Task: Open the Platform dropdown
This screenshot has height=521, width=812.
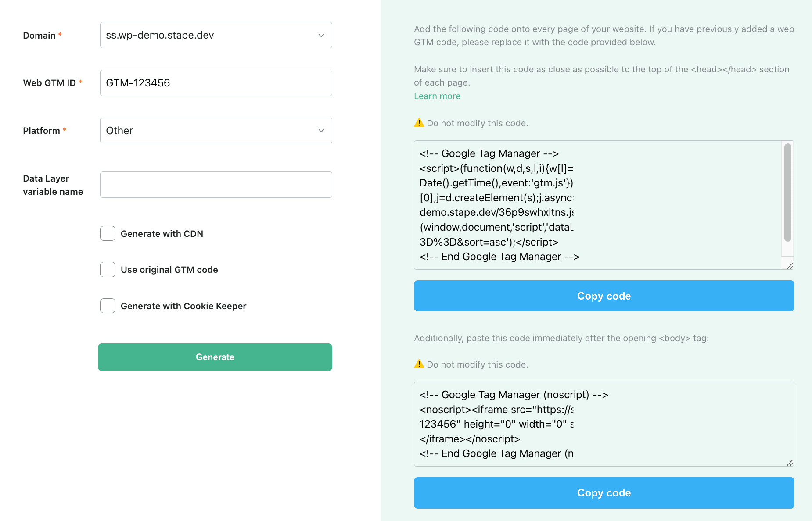Action: coord(216,130)
